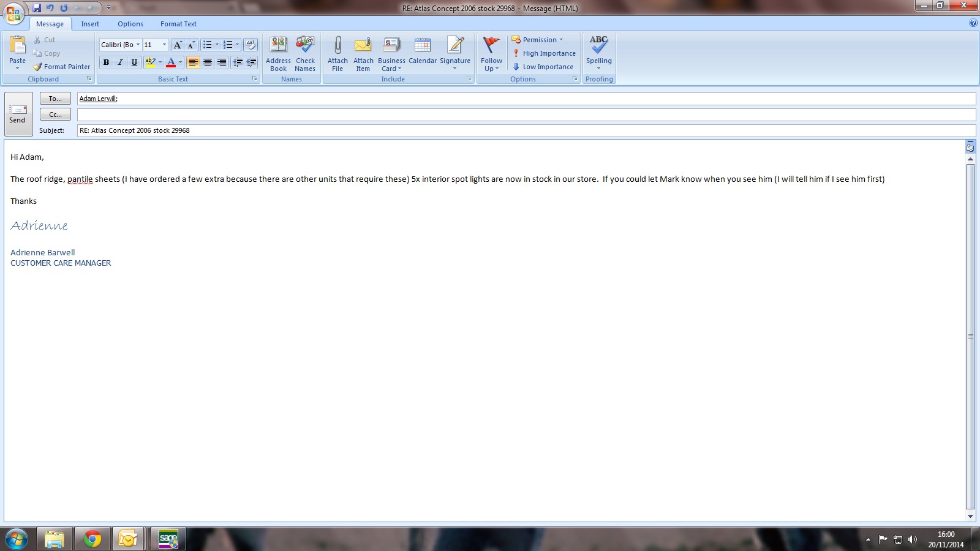Save the message with the floppy disk icon
This screenshot has width=980, height=551.
pos(37,8)
